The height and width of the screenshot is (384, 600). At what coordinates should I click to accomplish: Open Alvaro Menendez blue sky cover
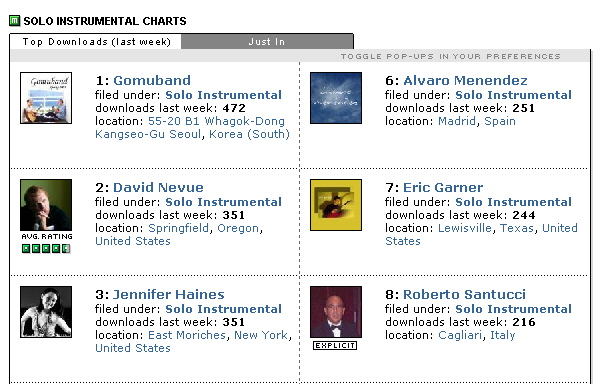tap(336, 98)
